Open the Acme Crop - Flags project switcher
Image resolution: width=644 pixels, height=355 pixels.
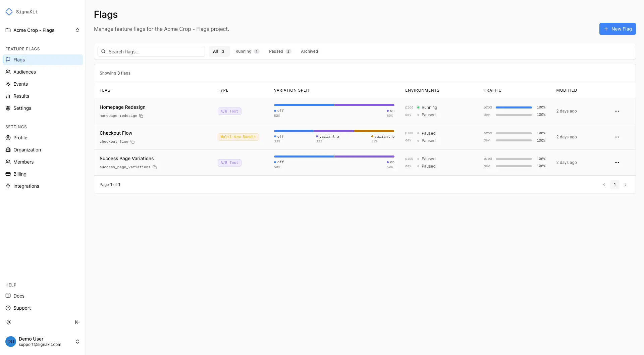click(x=43, y=30)
